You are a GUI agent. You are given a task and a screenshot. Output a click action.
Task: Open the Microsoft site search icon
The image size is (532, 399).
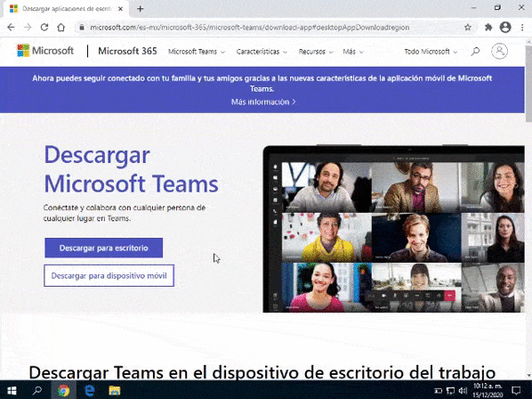tap(475, 52)
